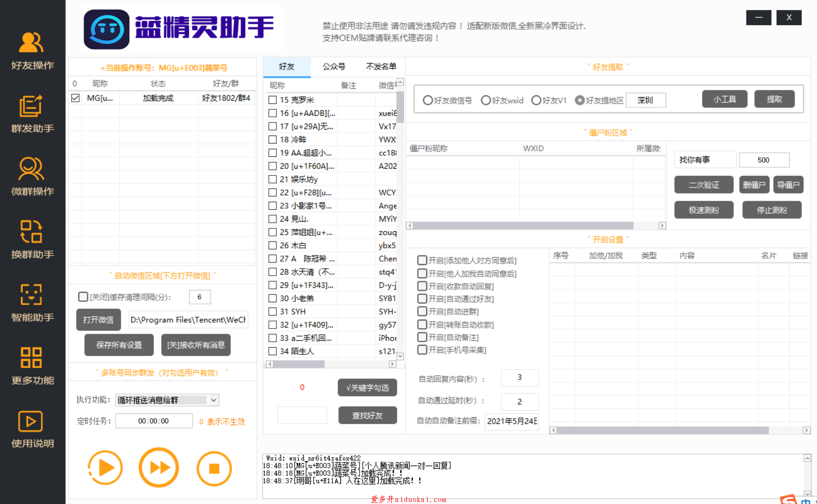Click [关]接收所有消息 button
Viewport: 817px width, 504px height.
click(196, 345)
